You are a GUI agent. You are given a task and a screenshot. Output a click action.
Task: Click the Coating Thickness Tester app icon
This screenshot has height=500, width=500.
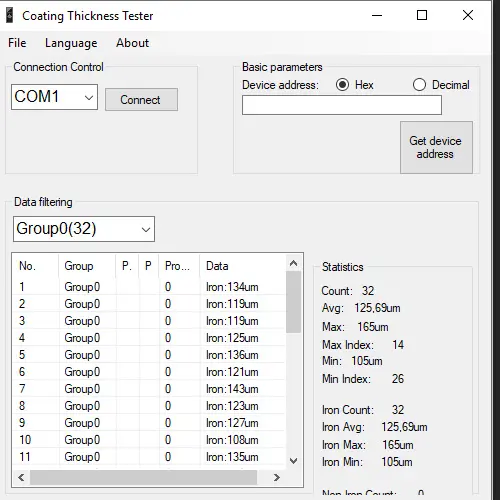coord(10,15)
